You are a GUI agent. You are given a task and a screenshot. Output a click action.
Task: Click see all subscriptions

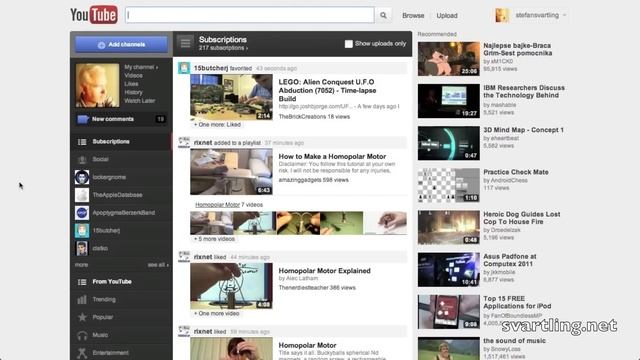pyautogui.click(x=158, y=265)
